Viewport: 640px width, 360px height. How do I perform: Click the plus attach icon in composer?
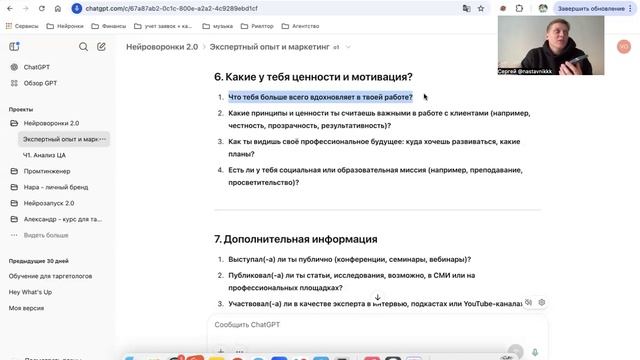[221, 351]
